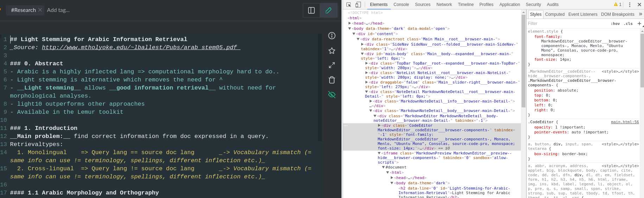Screen dimensions: 644x198
Task: Click the #Research tag label
Action: tap(23, 10)
